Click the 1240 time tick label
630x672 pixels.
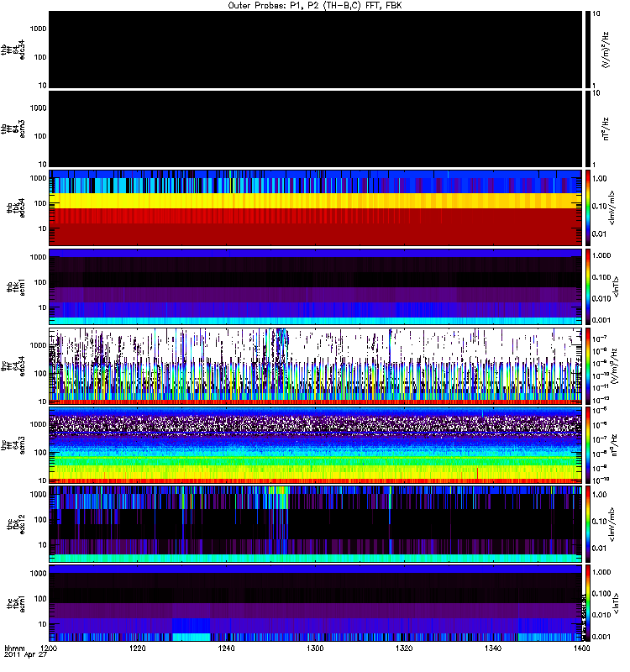226,648
